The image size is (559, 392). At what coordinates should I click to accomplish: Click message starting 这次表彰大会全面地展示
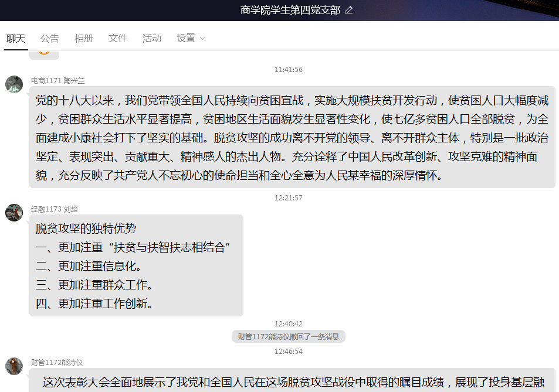[292, 380]
